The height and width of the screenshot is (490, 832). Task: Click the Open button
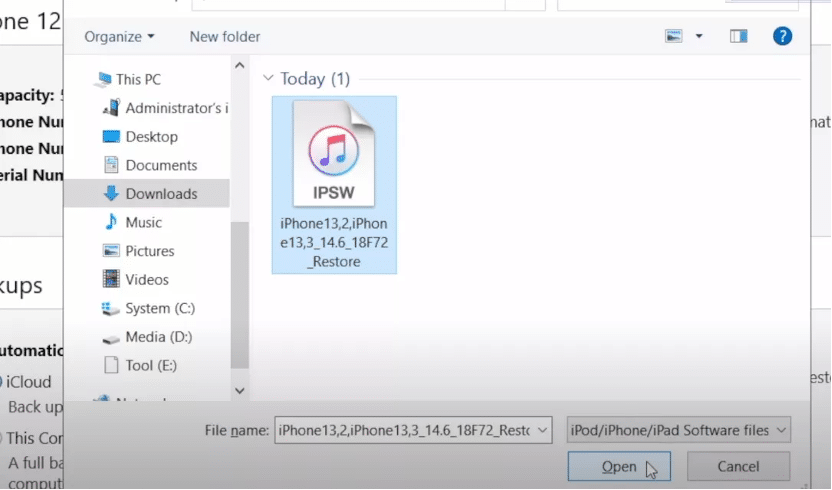tap(619, 467)
